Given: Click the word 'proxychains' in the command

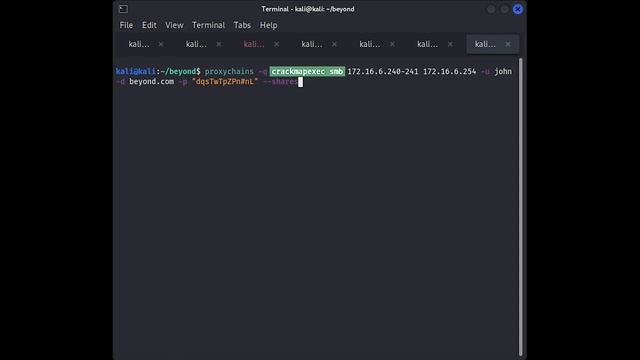Looking at the screenshot, I should (x=229, y=71).
